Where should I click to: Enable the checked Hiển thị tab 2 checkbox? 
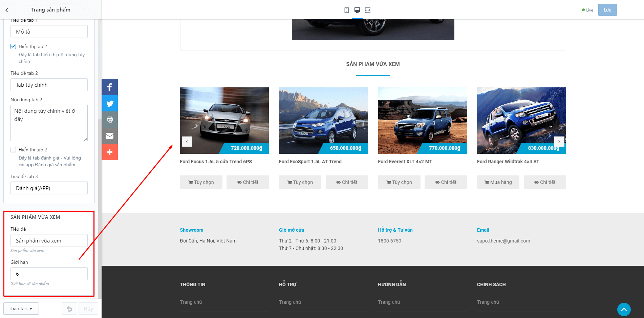(x=13, y=46)
